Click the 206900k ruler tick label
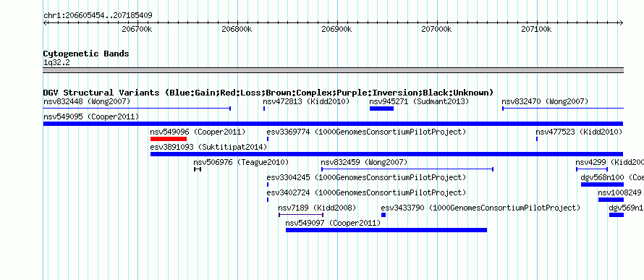Viewport: 644px width, 280px height. click(x=336, y=30)
